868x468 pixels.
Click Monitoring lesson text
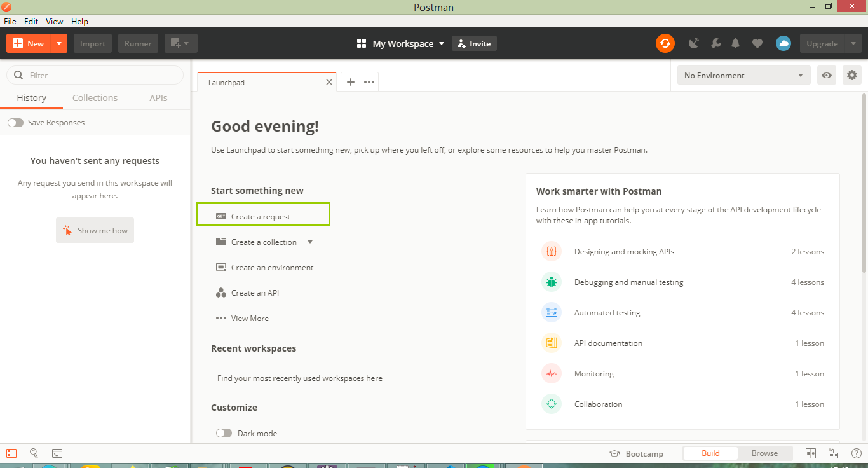pyautogui.click(x=594, y=373)
